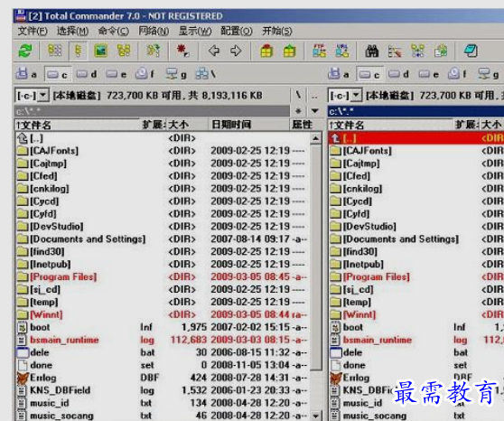This screenshot has width=504, height=421.
Task: Click the red star toolbar icon
Action: click(x=182, y=51)
